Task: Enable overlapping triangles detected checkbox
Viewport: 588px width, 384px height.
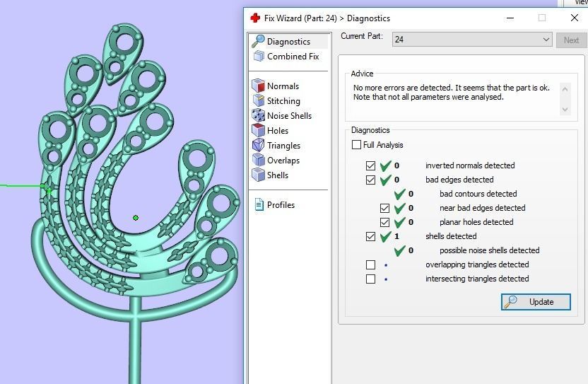Action: coord(370,264)
